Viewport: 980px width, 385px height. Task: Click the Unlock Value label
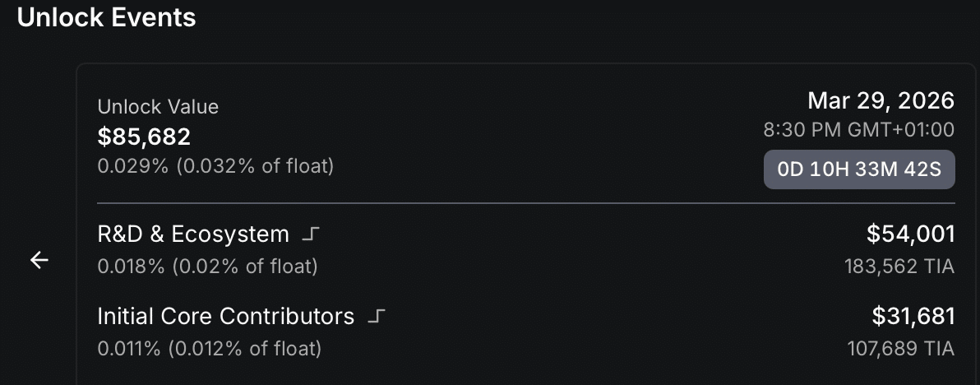tap(158, 107)
